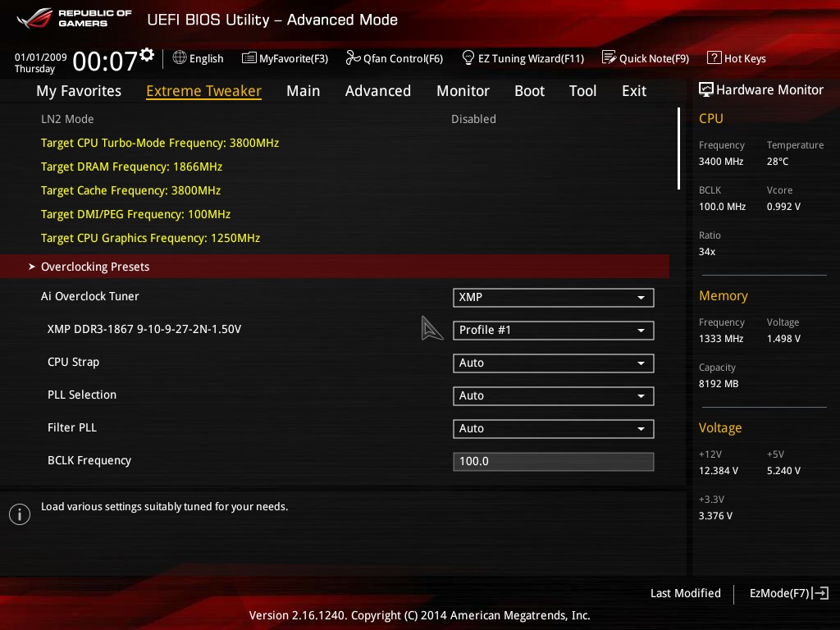Click the clock settings gear icon
This screenshot has height=630, width=840.
coord(147,54)
